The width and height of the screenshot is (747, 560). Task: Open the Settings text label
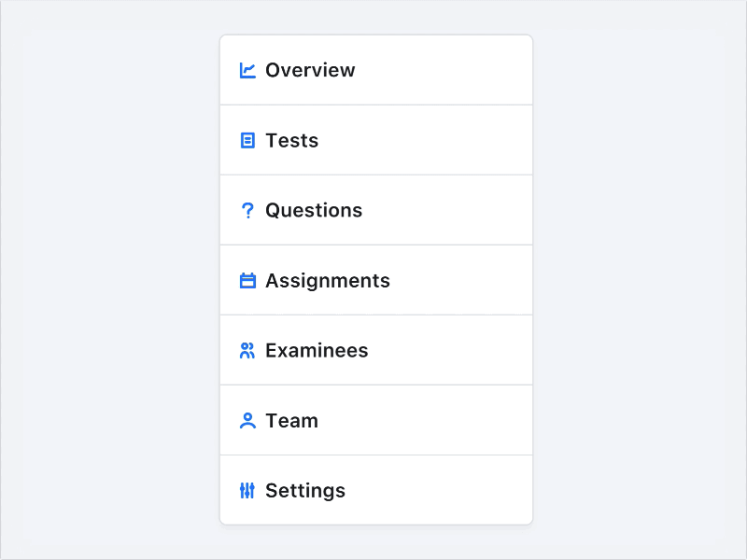tap(305, 491)
